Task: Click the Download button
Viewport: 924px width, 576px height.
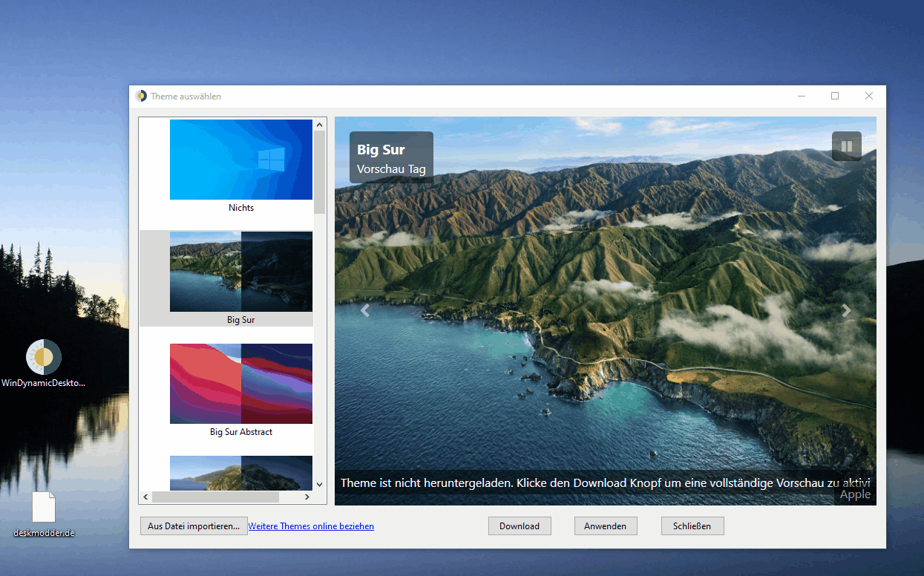Action: [520, 526]
